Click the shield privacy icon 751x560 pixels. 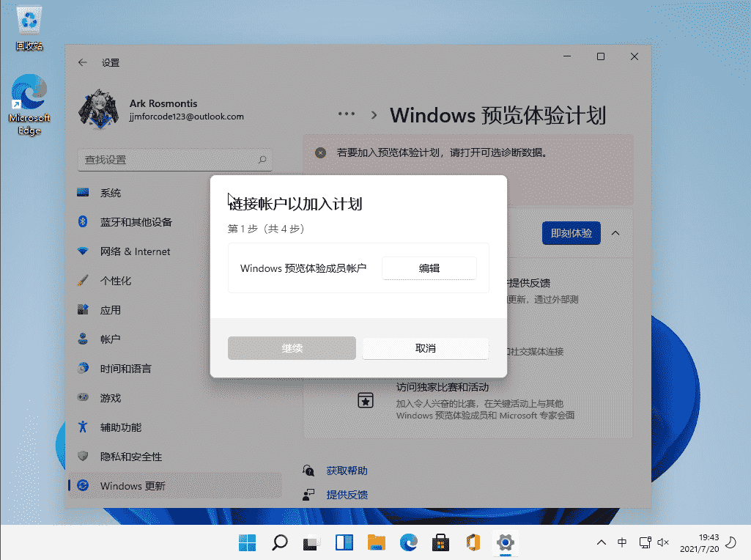(x=83, y=456)
